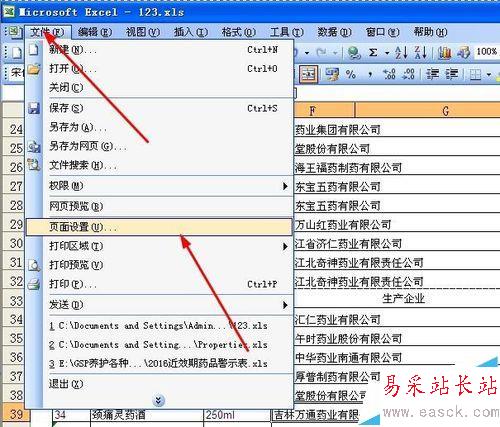Click Decrease Decimal icon

409,74
